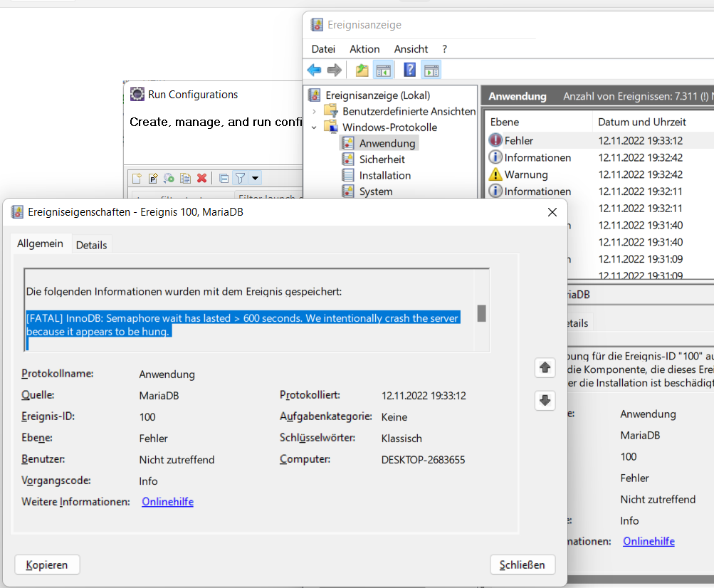Screen dimensions: 714x588
Task: Click the Kopieren button
Action: [47, 565]
